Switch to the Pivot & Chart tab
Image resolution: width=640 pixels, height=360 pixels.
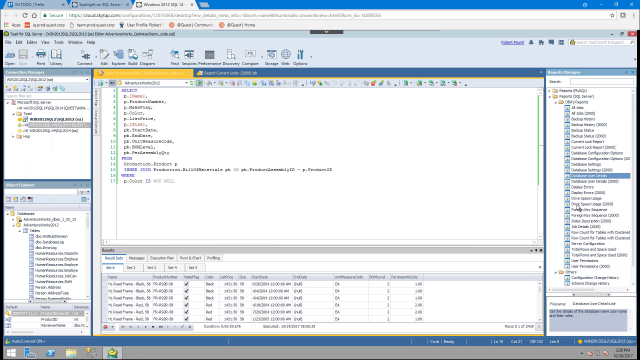click(x=190, y=258)
